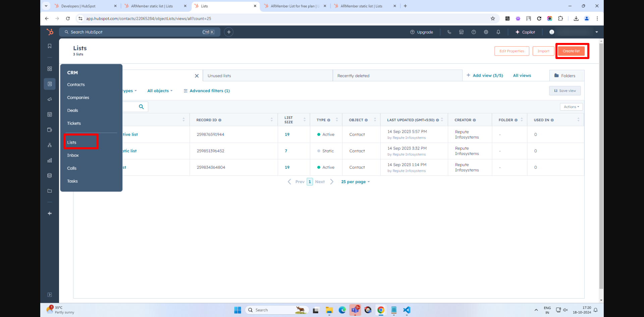Screen dimensions: 644x317
Task: Select Calls in the CRM menu
Action: (72, 168)
